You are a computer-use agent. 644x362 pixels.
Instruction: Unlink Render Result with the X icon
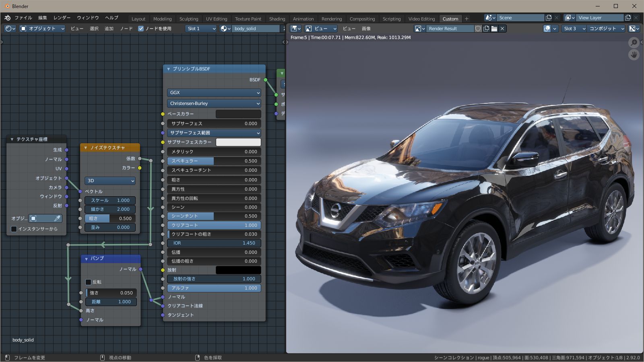click(x=502, y=29)
